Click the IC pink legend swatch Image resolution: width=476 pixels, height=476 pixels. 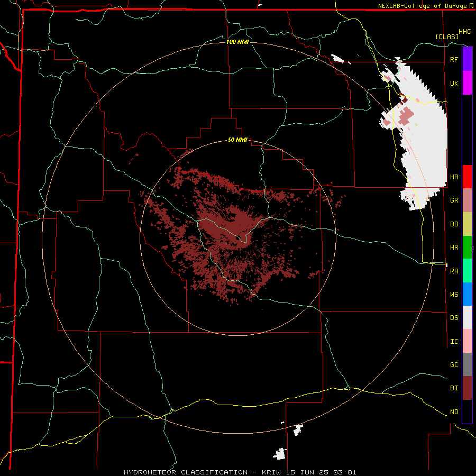click(467, 341)
